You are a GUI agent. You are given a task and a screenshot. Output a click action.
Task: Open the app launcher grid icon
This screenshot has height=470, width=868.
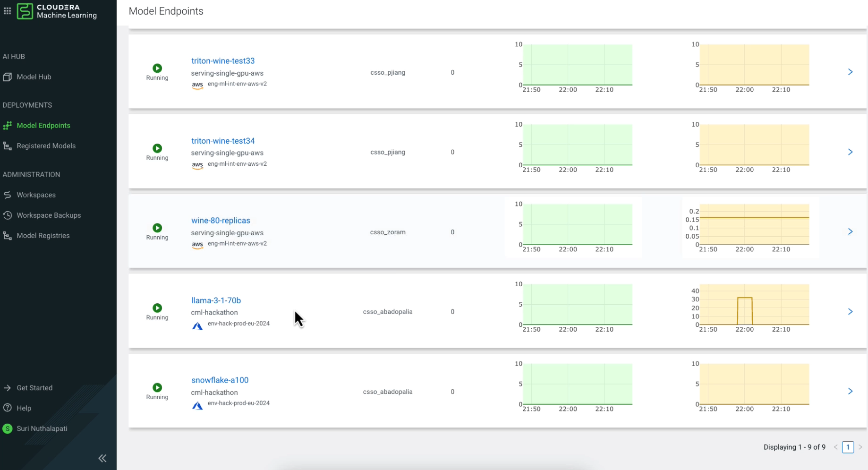point(7,10)
